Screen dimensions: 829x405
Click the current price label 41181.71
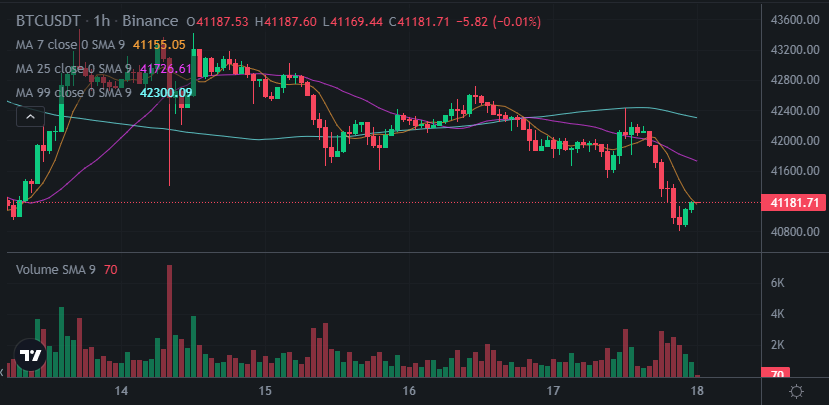point(793,202)
